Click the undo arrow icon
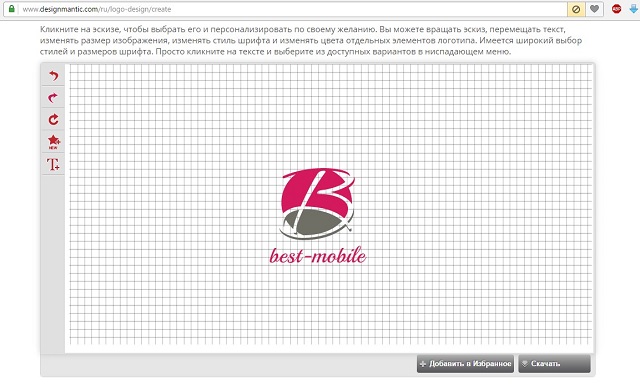This screenshot has width=640, height=385. pos(53,76)
